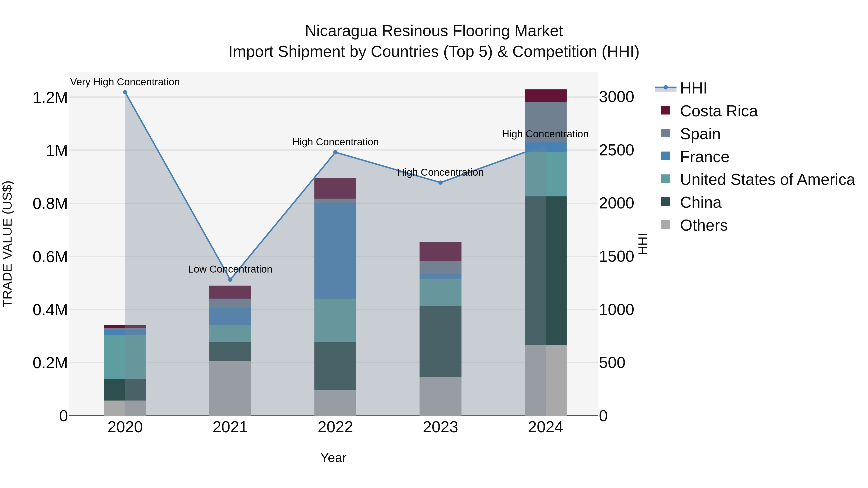Click the USA segment of 2022 bar

tap(335, 320)
